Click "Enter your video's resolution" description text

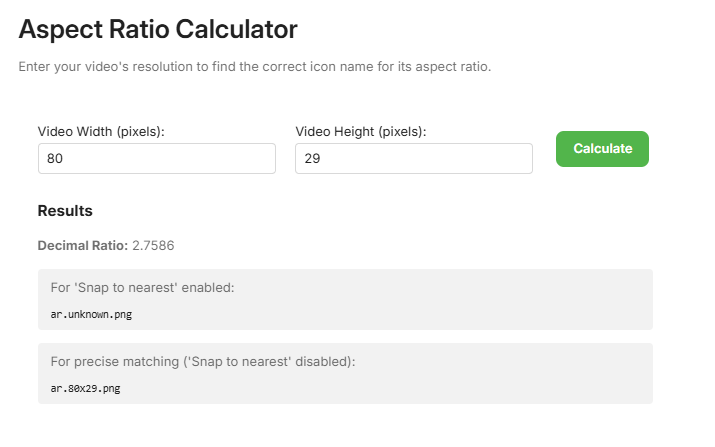(103, 67)
